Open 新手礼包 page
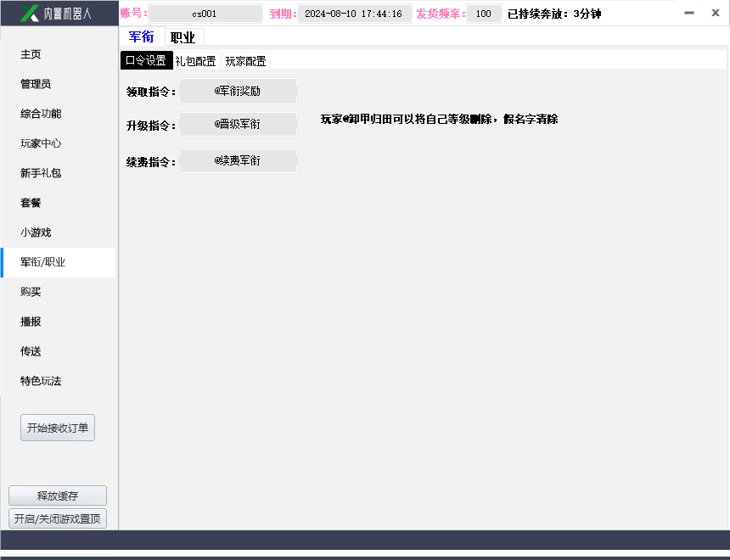This screenshot has width=730, height=560. click(x=41, y=173)
